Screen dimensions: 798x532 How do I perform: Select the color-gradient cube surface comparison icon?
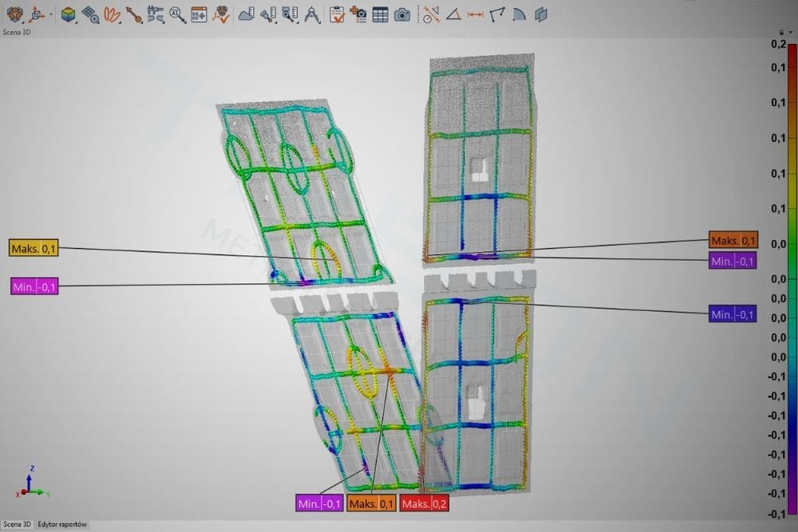(69, 14)
